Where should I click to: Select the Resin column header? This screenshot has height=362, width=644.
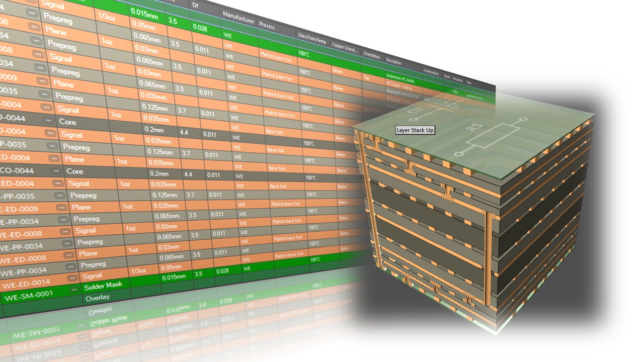(447, 76)
